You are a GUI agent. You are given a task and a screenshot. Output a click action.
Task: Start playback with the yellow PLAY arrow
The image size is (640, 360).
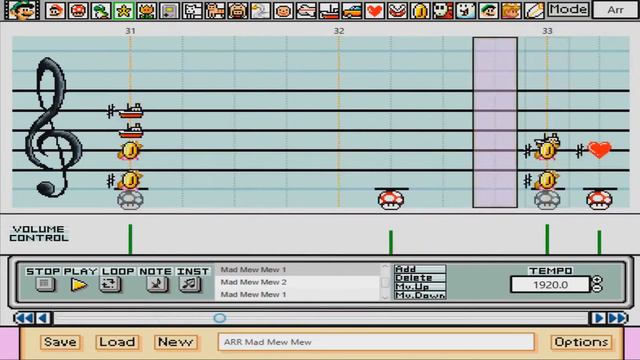tap(79, 284)
